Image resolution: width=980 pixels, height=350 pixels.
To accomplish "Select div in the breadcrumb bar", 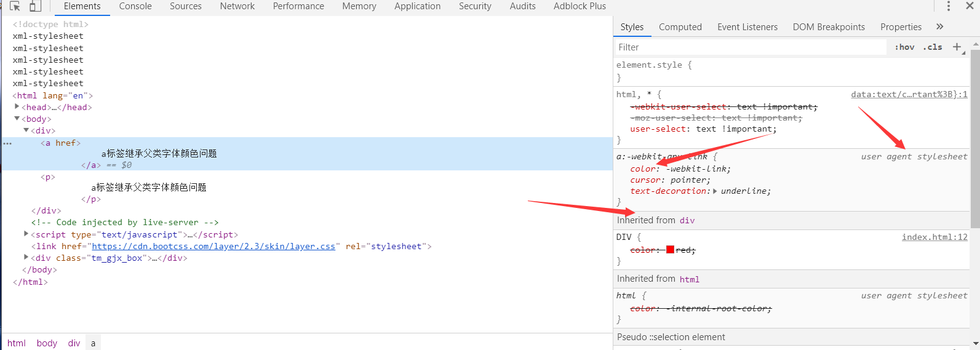I will tap(74, 343).
